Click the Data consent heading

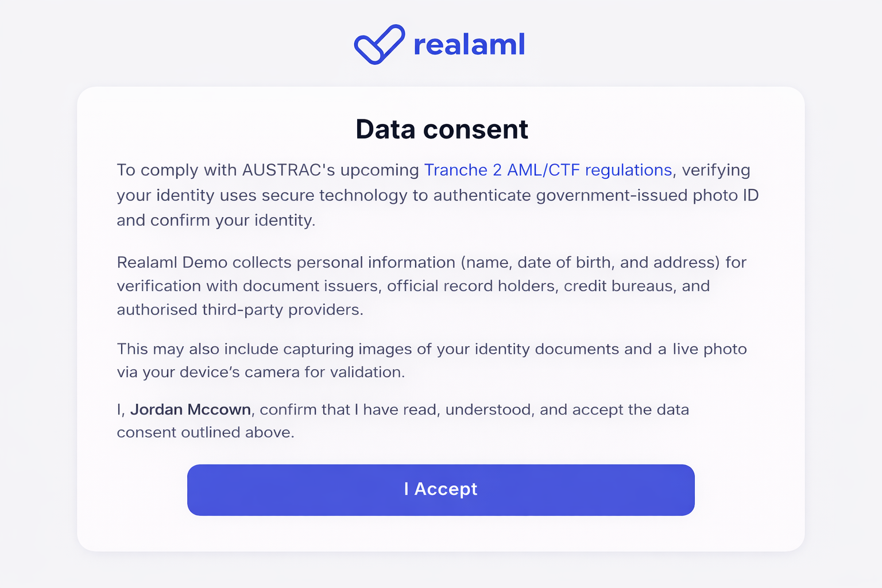point(442,129)
